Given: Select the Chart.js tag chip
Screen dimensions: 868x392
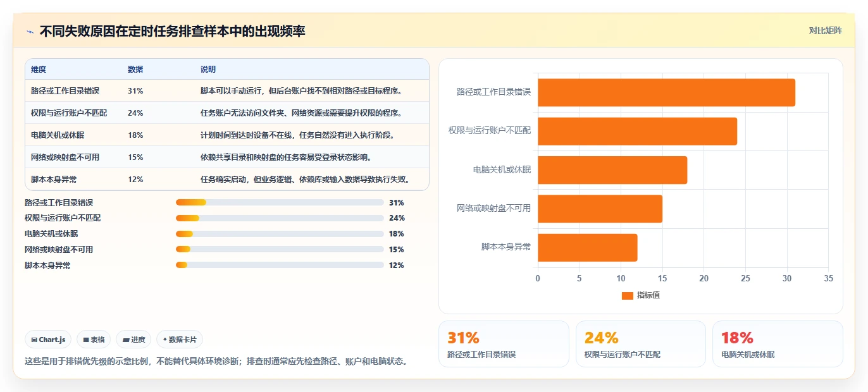Looking at the screenshot, I should click(x=49, y=340).
